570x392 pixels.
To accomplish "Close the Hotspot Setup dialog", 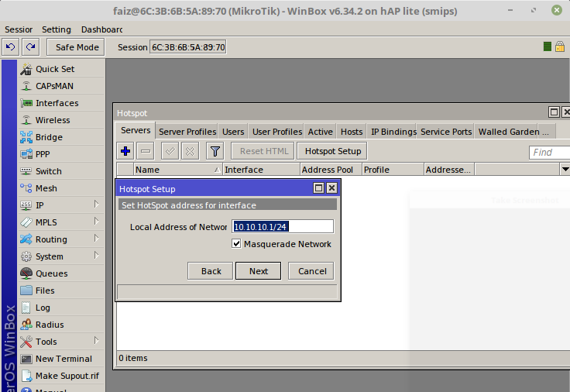I will 331,187.
